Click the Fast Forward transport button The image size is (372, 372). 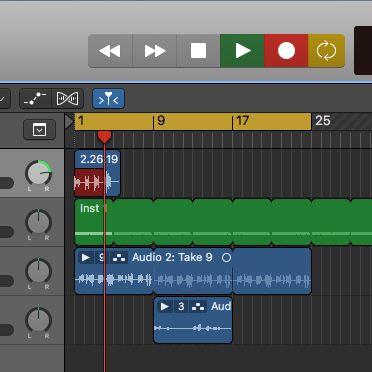[155, 51]
